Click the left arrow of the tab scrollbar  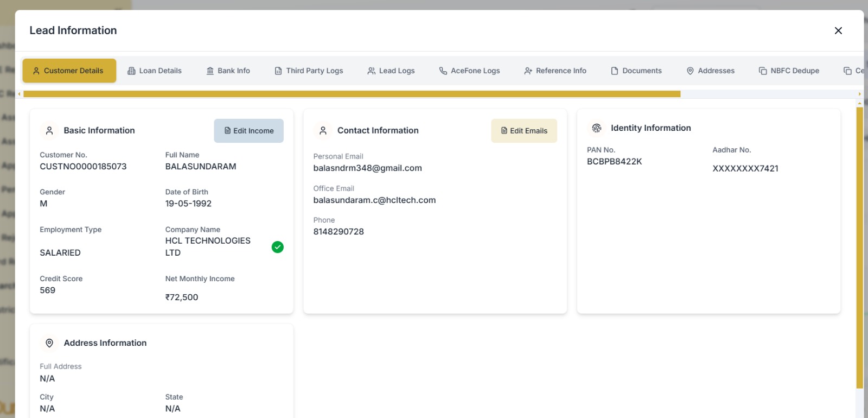click(20, 94)
